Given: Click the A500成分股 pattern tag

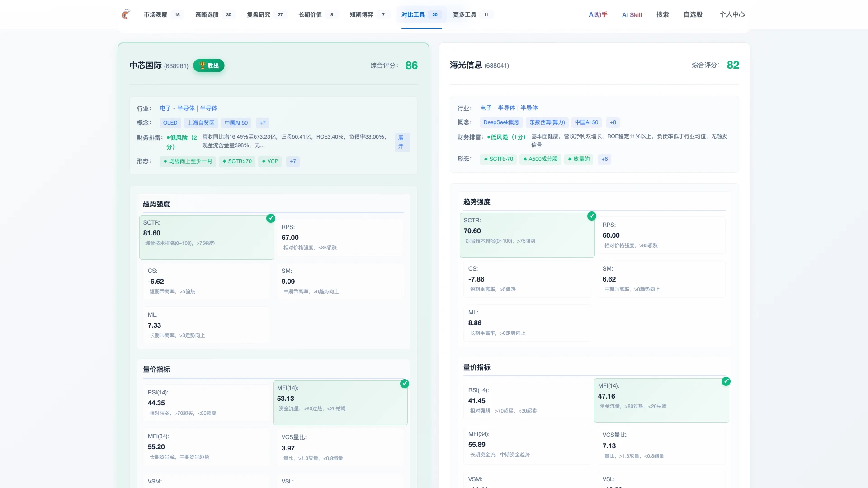Looking at the screenshot, I should 540,159.
